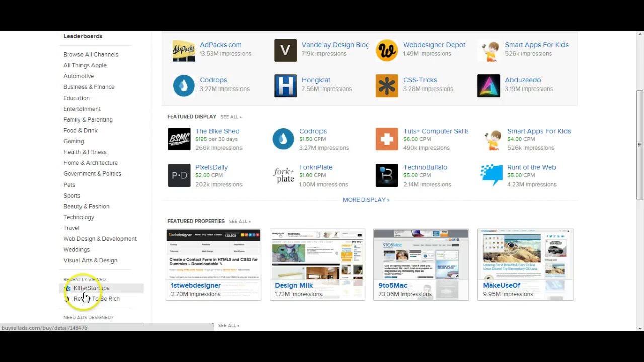The image size is (644, 362).
Task: Click the CSS-Tricks title link
Action: (x=420, y=80)
